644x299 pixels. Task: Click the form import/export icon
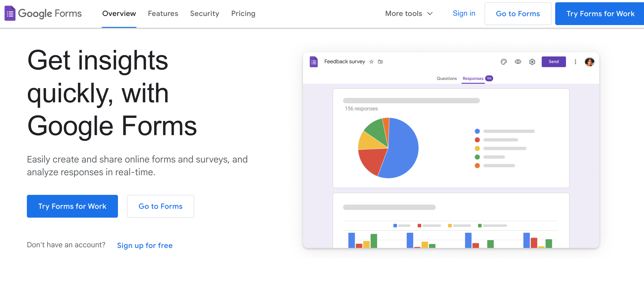(x=380, y=62)
